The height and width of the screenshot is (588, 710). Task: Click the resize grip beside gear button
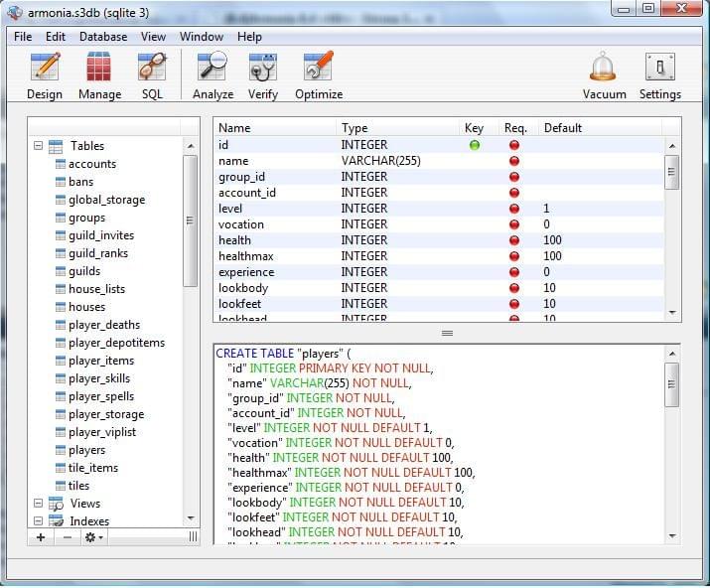(193, 536)
